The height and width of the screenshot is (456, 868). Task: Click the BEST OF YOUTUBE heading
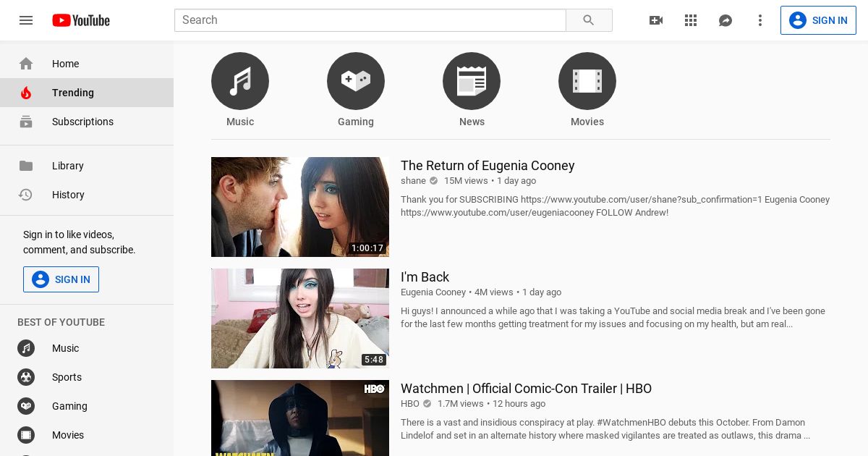click(x=61, y=322)
